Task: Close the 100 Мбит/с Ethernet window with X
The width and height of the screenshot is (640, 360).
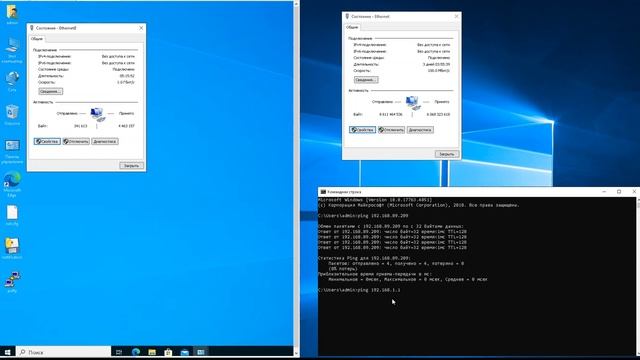Action: (456, 16)
